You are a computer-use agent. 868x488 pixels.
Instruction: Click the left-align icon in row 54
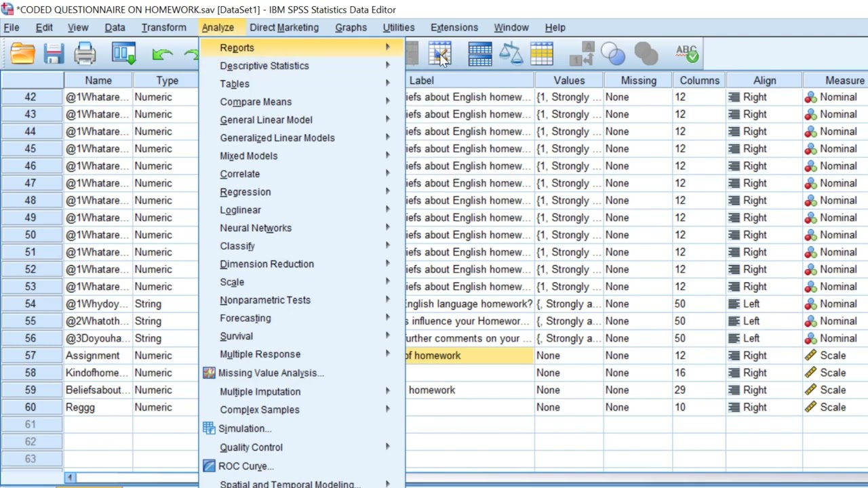[x=734, y=304]
